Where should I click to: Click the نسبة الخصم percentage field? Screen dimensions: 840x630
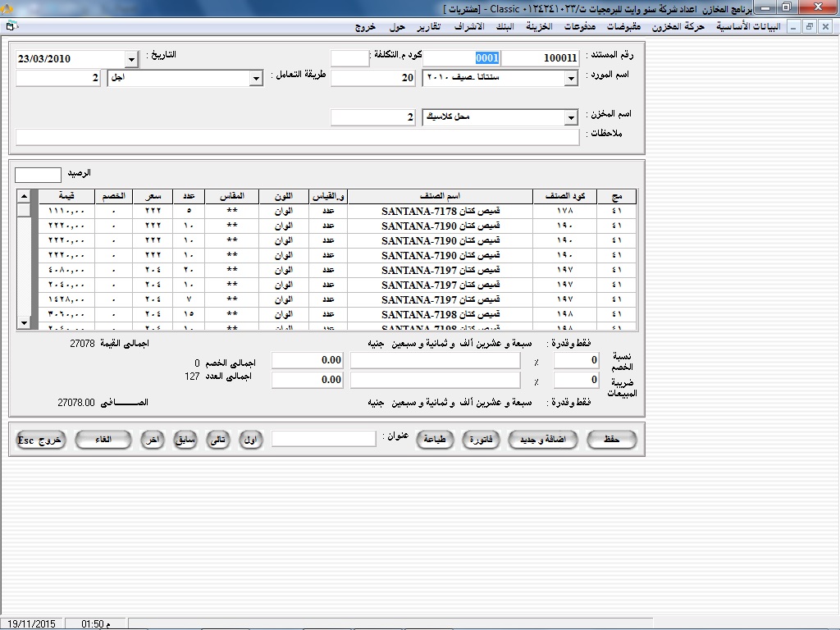click(576, 361)
